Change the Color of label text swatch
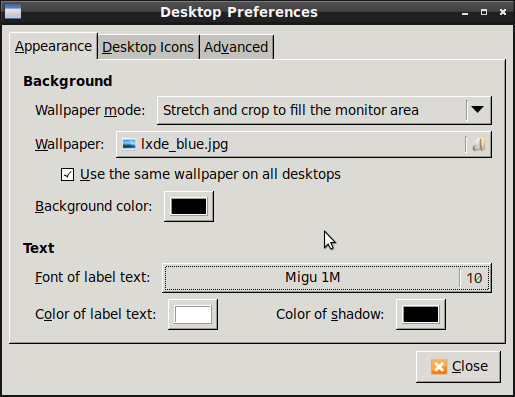This screenshot has width=515, height=397. pos(193,314)
